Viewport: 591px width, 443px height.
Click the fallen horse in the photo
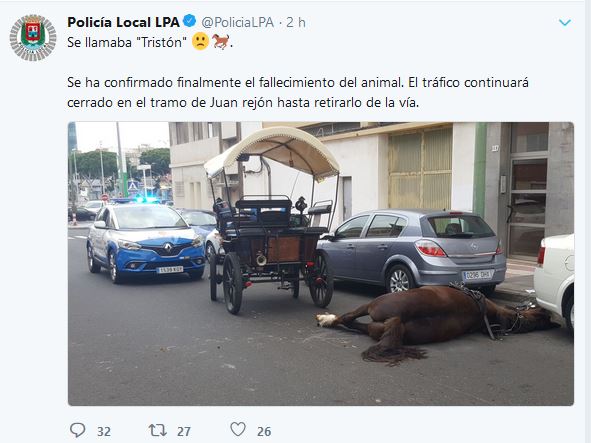tap(433, 323)
